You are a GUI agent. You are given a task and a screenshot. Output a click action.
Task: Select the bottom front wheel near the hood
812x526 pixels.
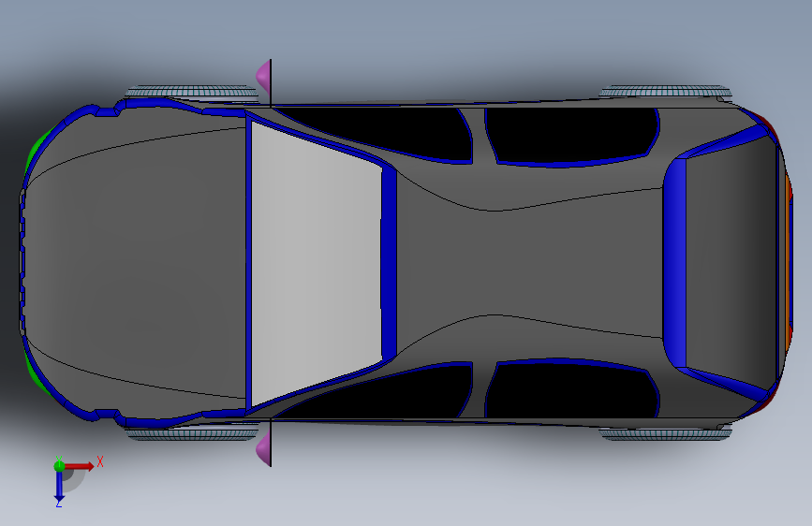(x=192, y=433)
